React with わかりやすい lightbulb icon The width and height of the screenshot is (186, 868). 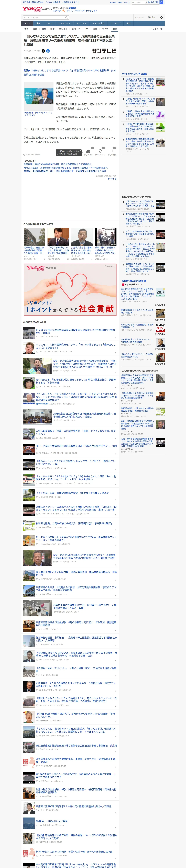click(100, 152)
